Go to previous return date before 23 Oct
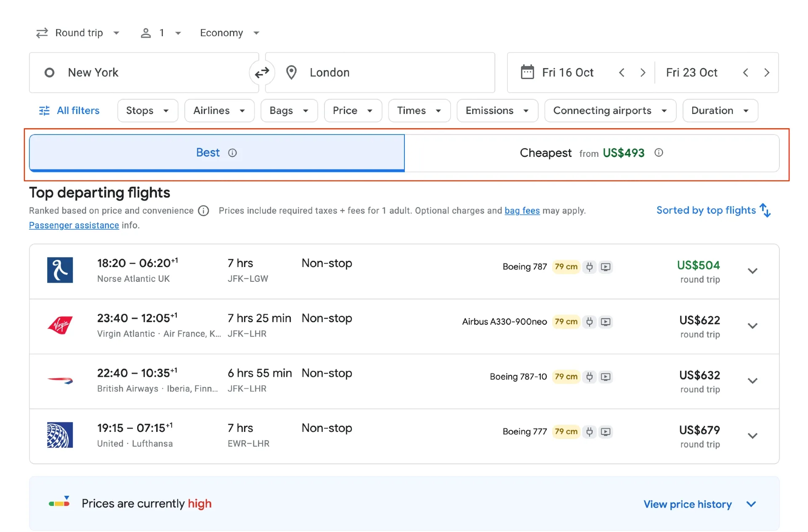 click(x=745, y=73)
